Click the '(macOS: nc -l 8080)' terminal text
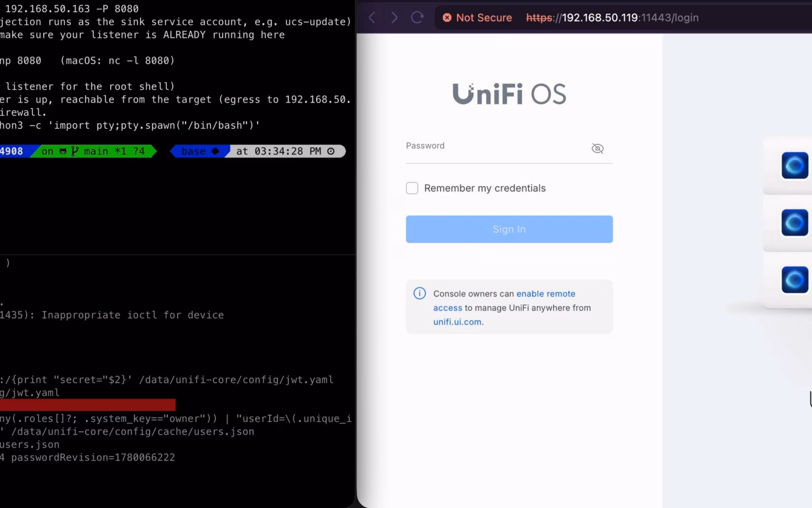812x508 pixels. pos(117,60)
